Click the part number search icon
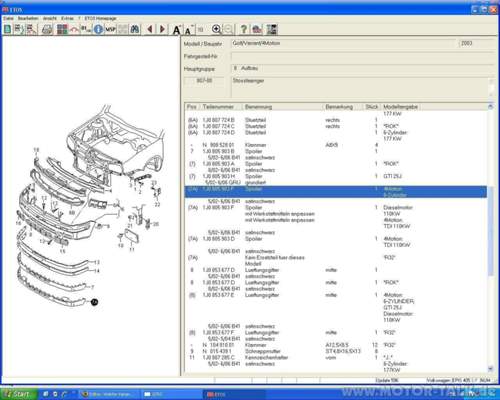 (x=86, y=29)
